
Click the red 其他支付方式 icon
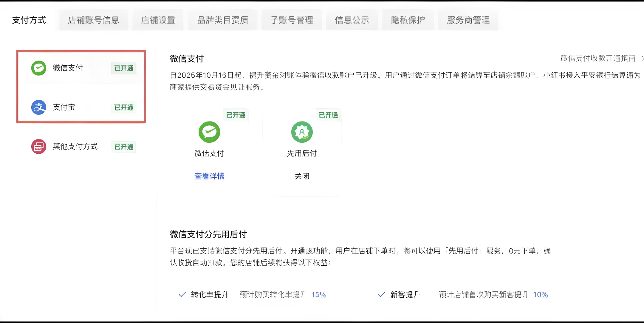(39, 146)
